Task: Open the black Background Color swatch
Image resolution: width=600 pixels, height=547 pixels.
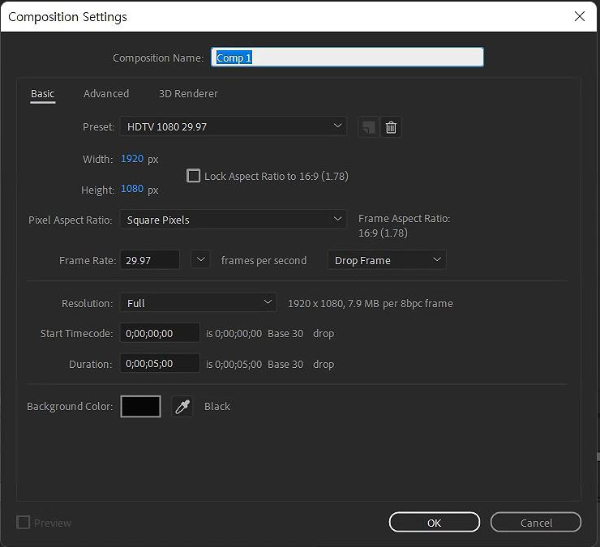Action: (140, 407)
